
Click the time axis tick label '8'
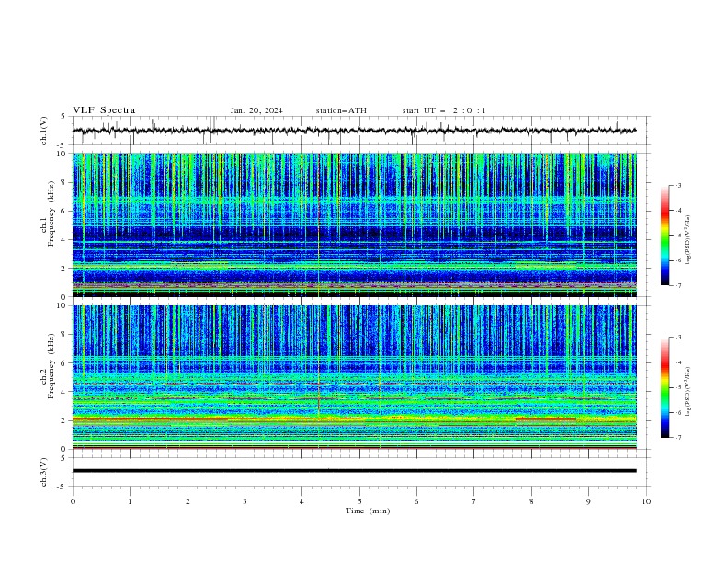coord(531,501)
